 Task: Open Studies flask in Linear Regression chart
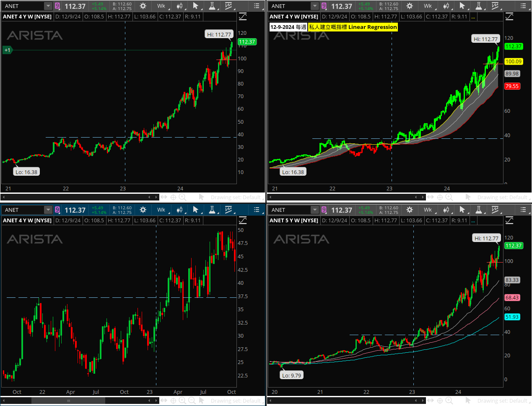479,6
